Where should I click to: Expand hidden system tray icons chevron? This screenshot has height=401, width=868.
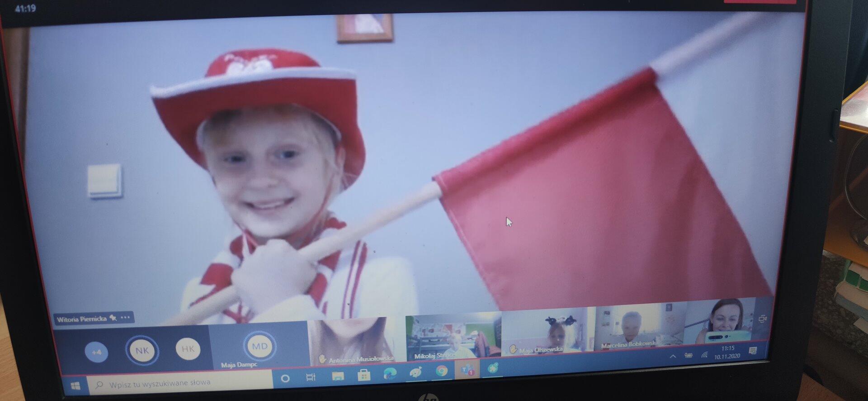point(673,356)
